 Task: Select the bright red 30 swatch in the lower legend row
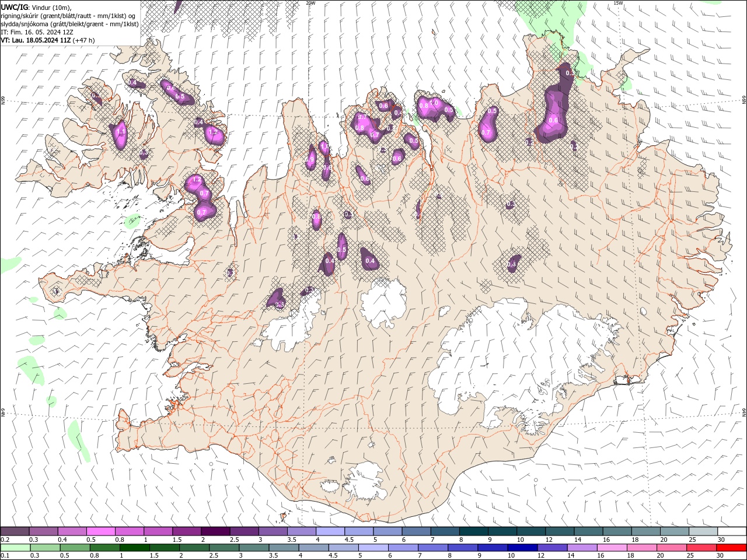point(731,548)
